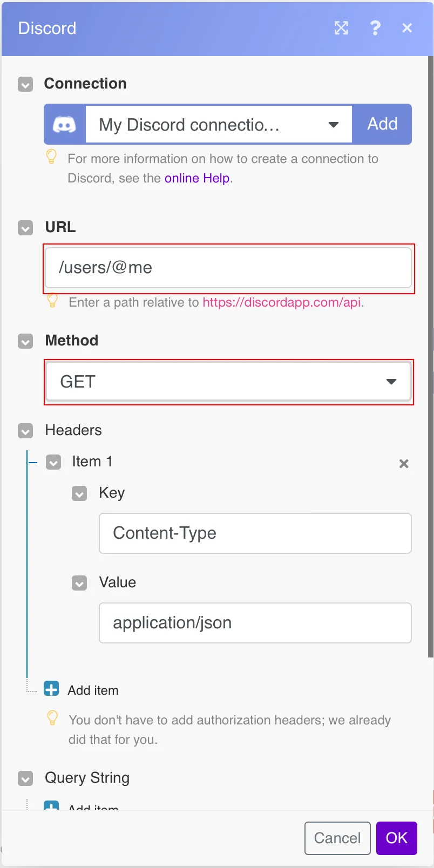Focus the Value field containing application/json
Viewport: 434px width, 868px height.
(255, 623)
